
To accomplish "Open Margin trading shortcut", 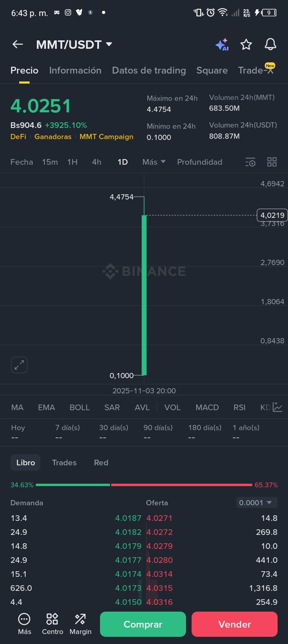I will (80, 624).
